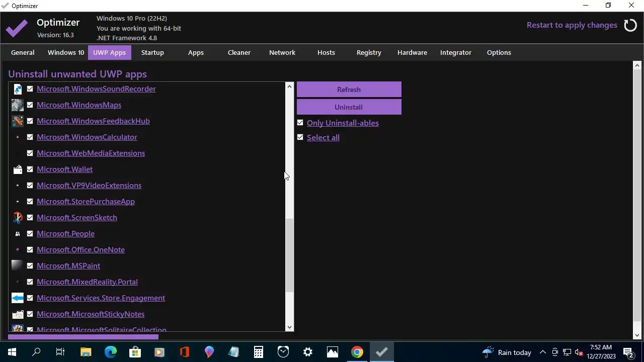Open Photos app from taskbar

(332, 352)
